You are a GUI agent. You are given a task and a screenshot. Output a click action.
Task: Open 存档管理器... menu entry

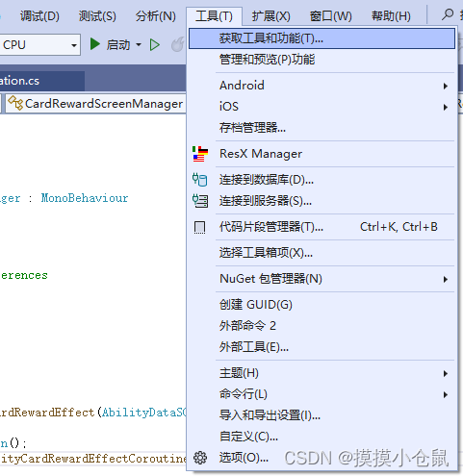tap(322, 128)
